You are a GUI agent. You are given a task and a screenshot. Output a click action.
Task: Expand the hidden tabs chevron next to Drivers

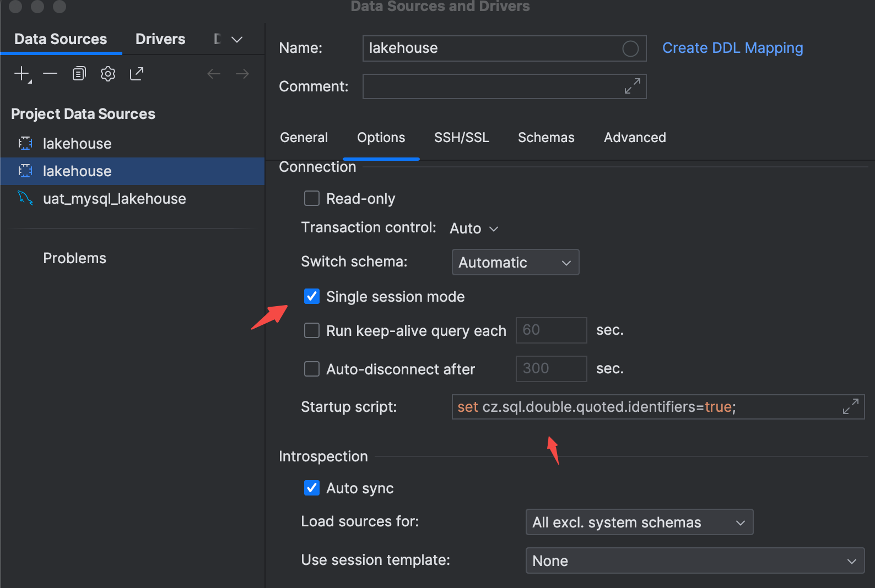(x=237, y=40)
